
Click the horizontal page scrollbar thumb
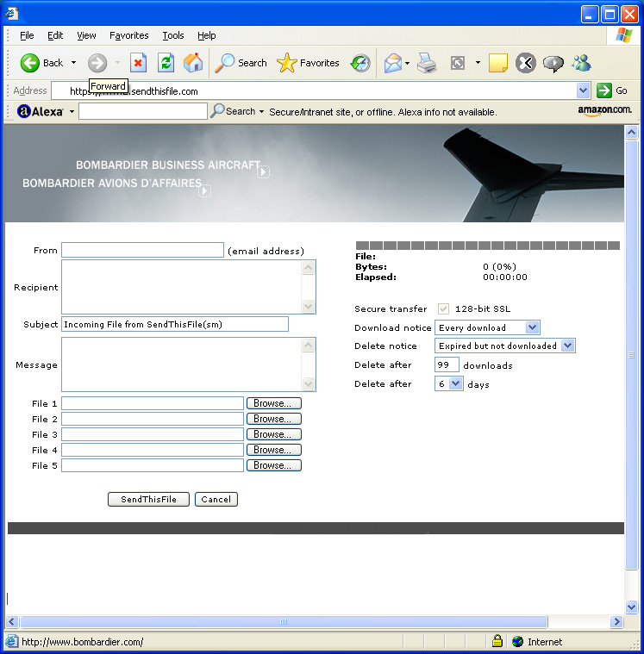(x=284, y=621)
